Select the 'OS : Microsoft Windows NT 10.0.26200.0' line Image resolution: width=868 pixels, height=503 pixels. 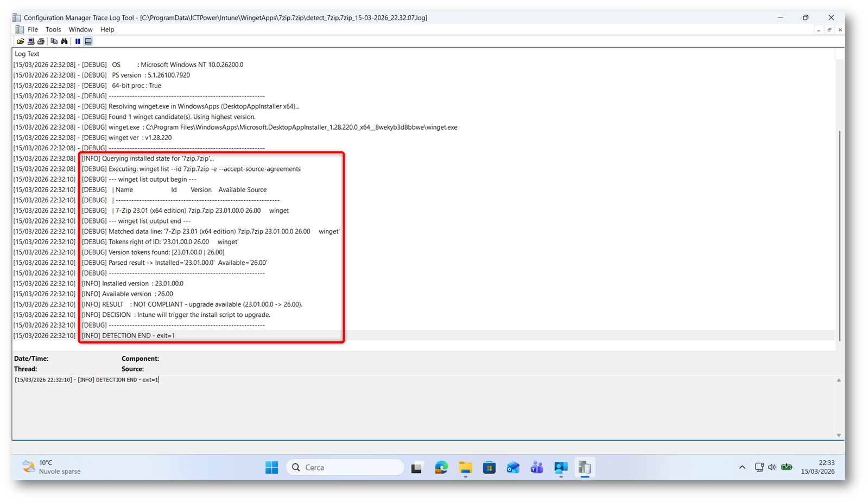[423, 65]
